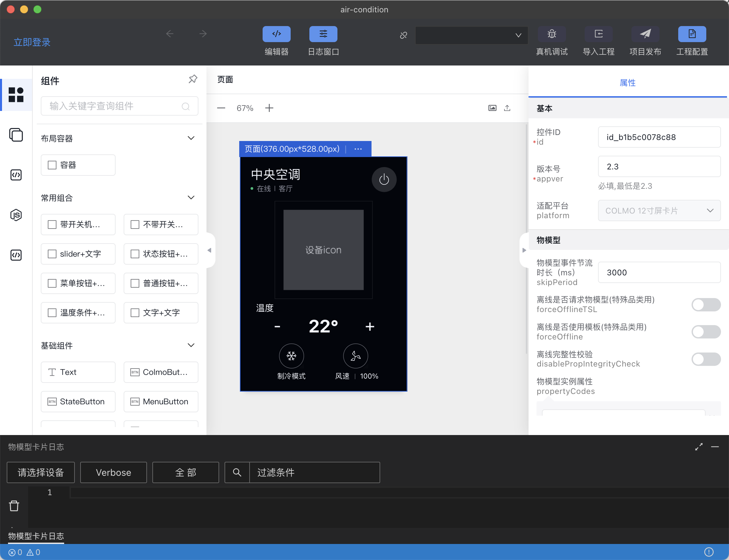The width and height of the screenshot is (729, 560).
Task: Open 工程配置 project configuration icon
Action: pyautogui.click(x=692, y=34)
